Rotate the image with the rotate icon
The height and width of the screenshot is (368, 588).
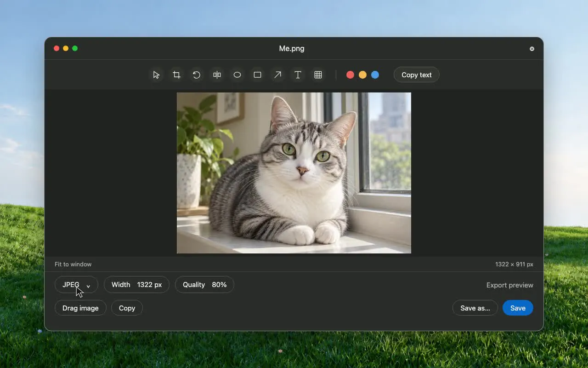click(x=197, y=75)
